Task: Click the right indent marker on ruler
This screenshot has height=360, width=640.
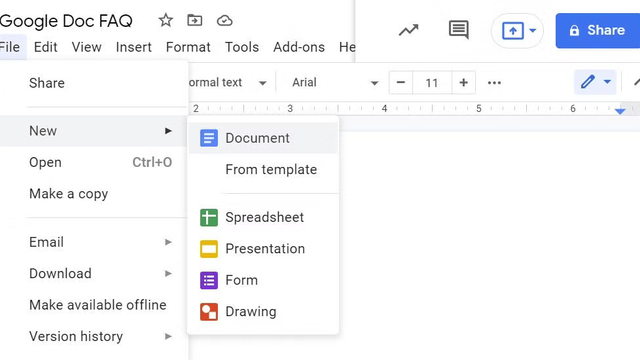Action: pos(620,111)
